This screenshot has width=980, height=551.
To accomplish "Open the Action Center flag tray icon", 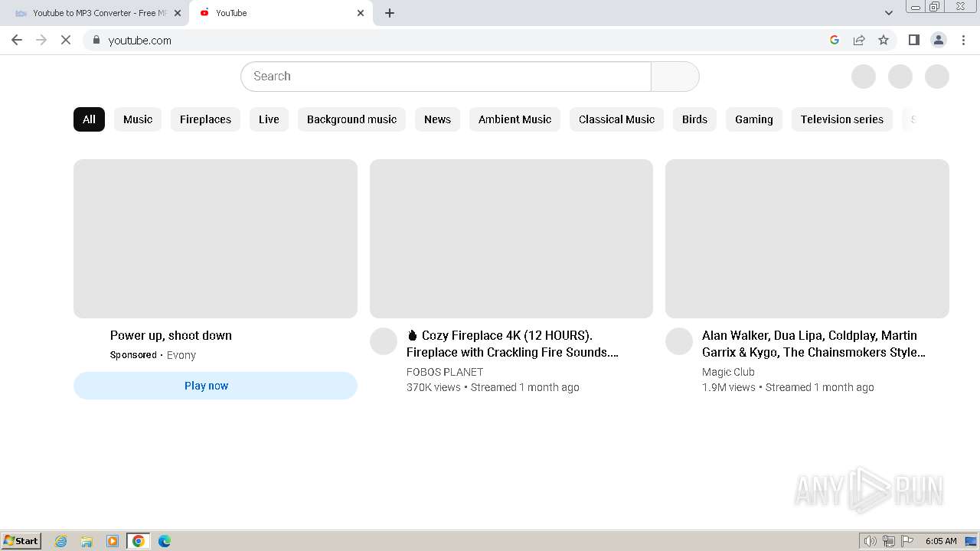I will [908, 541].
